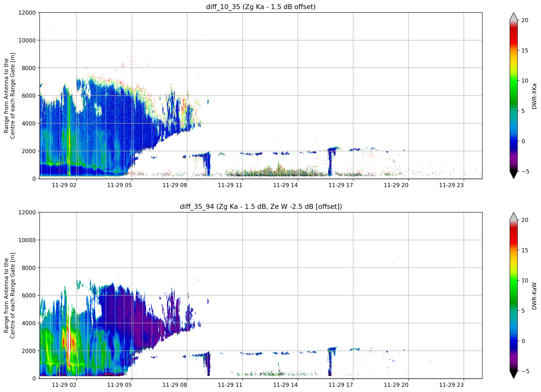This screenshot has width=541, height=392.
Task: Click the title "diff_10_35 (Zg Ka - 1.5 dB offset)"
Action: pos(261,7)
